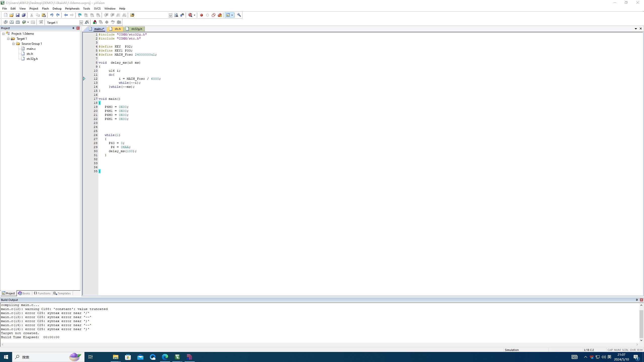Image resolution: width=644 pixels, height=362 pixels.
Task: Collapse Source Group 1 node
Action: (14, 44)
